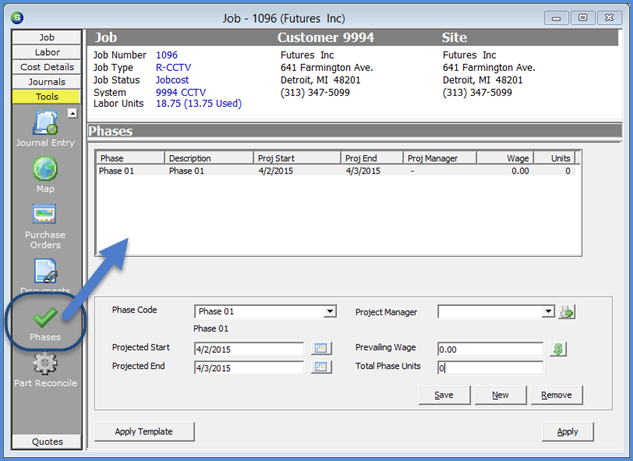
Task: Open the Map tool icon
Action: (x=45, y=169)
